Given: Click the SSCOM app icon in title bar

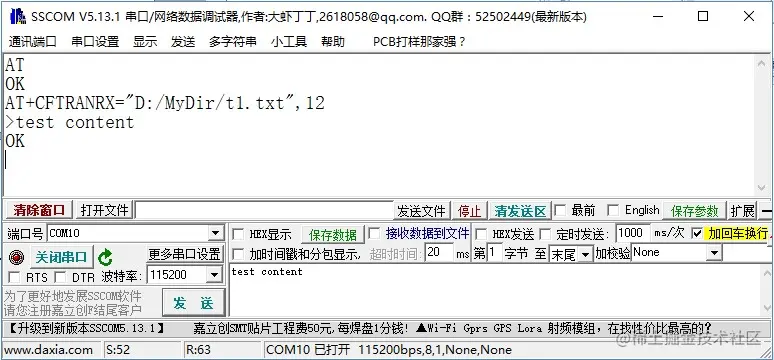Looking at the screenshot, I should tap(17, 16).
